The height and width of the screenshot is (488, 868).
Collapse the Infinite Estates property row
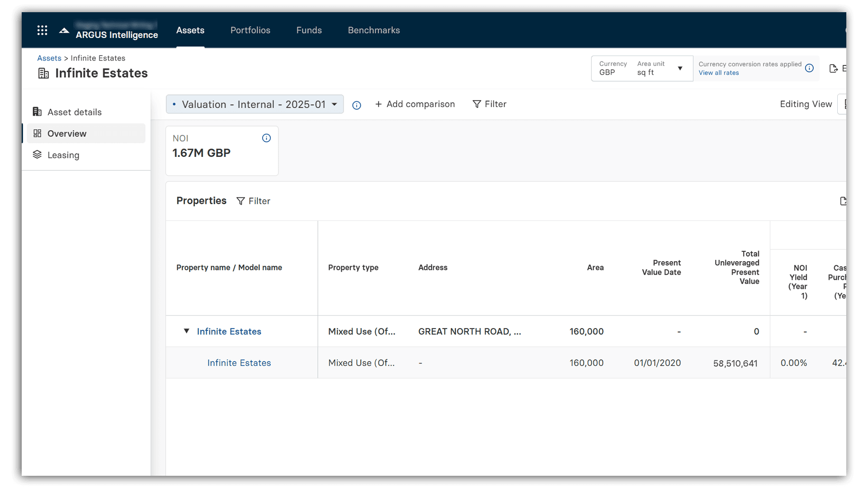pyautogui.click(x=186, y=331)
